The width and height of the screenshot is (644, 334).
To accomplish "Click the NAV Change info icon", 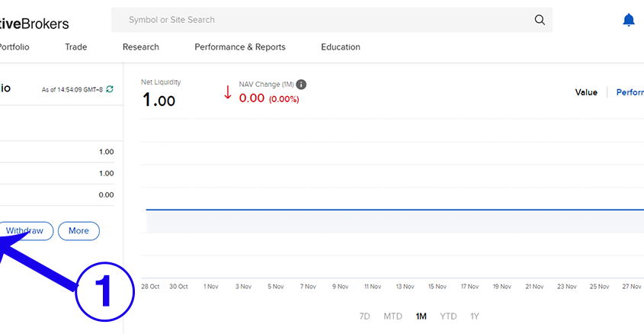I will pos(301,85).
